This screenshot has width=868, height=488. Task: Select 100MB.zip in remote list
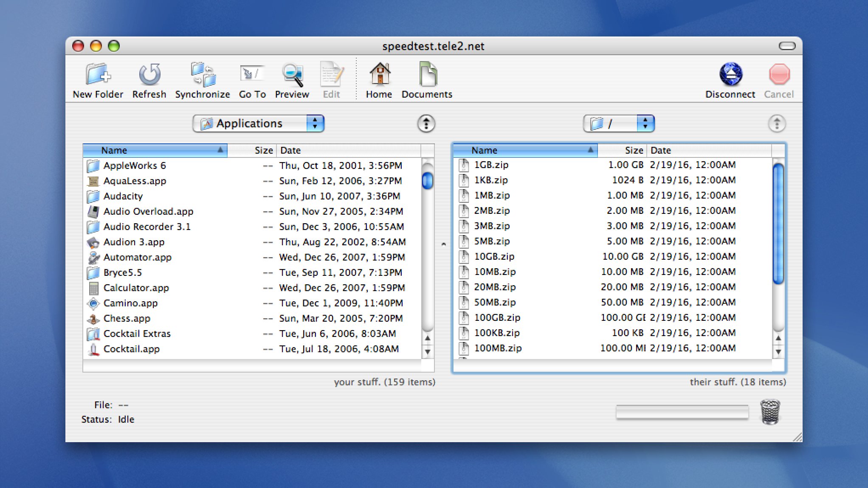(612, 348)
